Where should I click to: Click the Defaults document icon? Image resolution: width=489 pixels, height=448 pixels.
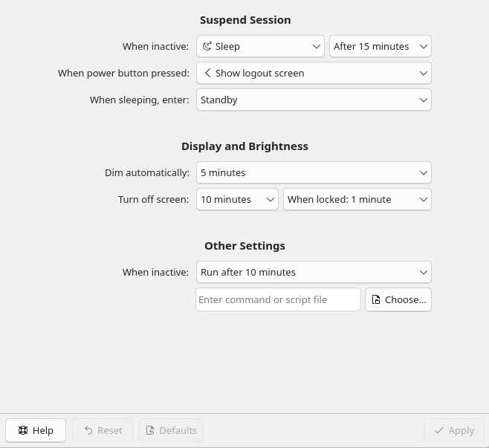(x=149, y=430)
